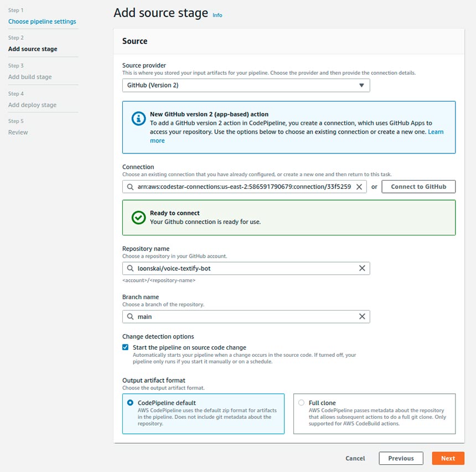Select the CodePipeline default artifact format
The image size is (476, 472).
coord(130,403)
